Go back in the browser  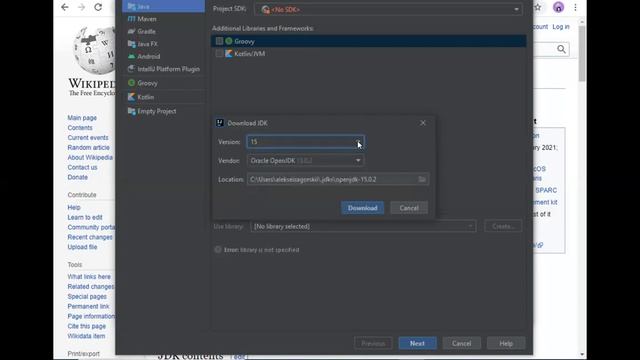point(64,7)
